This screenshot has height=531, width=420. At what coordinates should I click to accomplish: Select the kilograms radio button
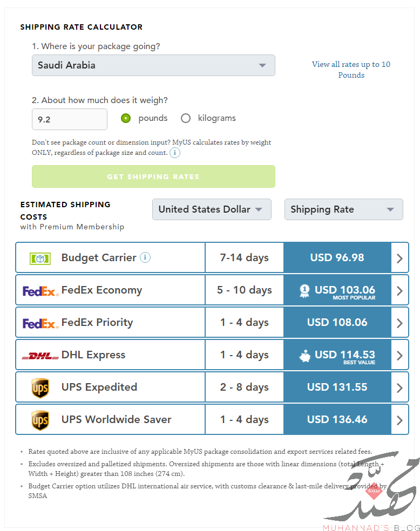[x=186, y=118]
